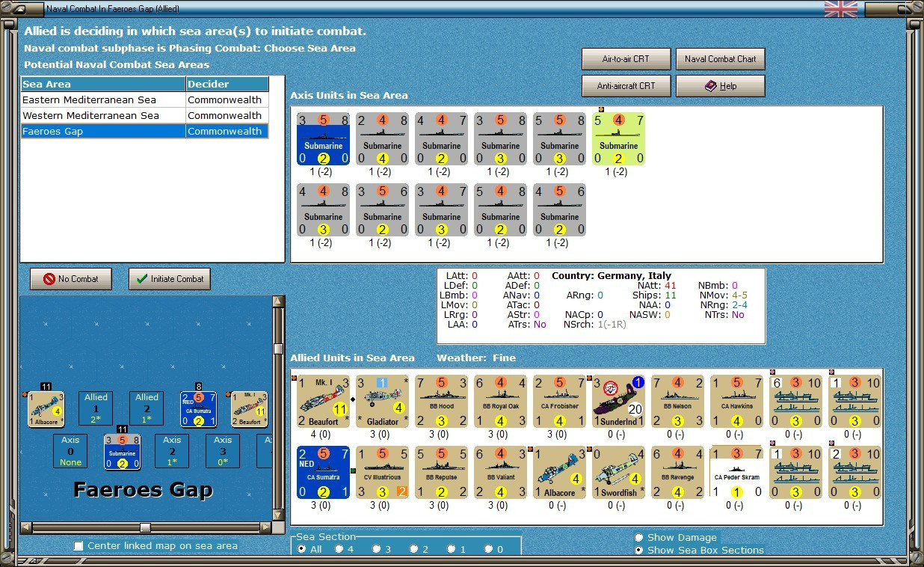Select the Albacore counter in Allied Units list

[x=559, y=472]
